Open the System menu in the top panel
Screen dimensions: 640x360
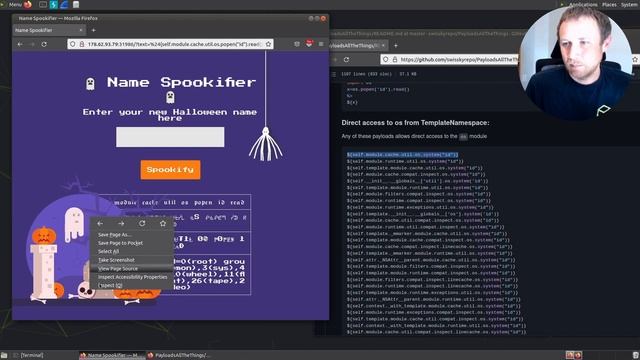coord(630,4)
